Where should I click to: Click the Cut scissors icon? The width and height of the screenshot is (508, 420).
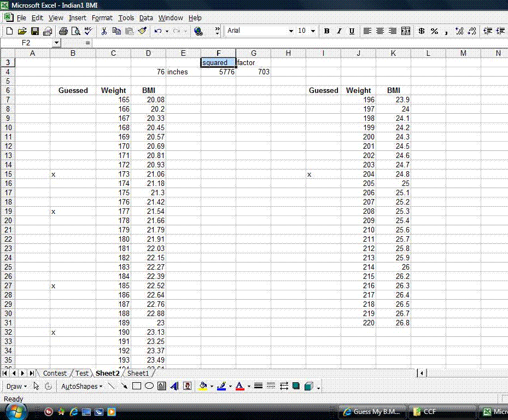click(x=104, y=31)
